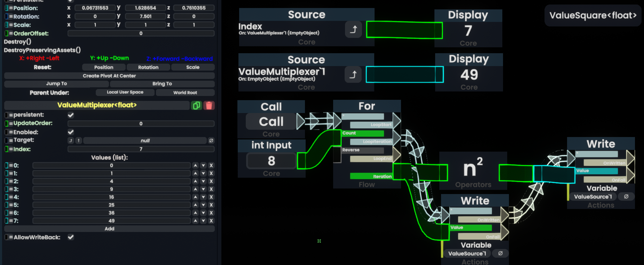Uncheck the Enabled checkbox
The width and height of the screenshot is (644, 265).
coord(71,132)
